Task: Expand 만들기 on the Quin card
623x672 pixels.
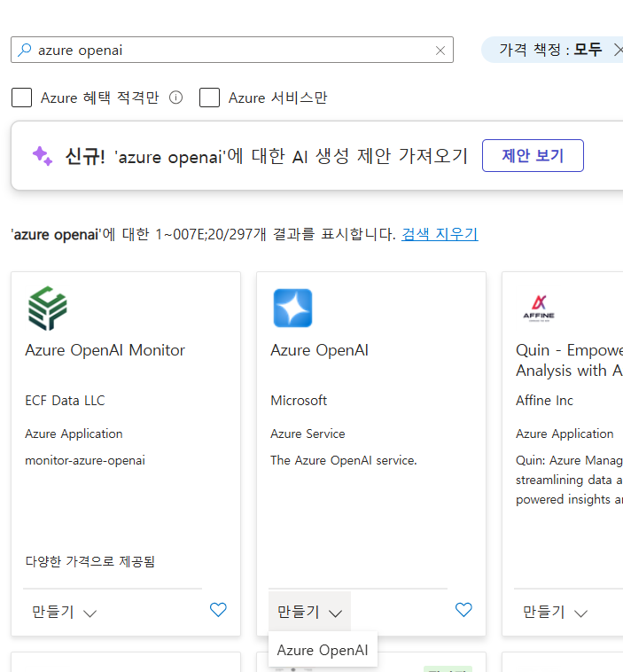Action: tap(555, 612)
